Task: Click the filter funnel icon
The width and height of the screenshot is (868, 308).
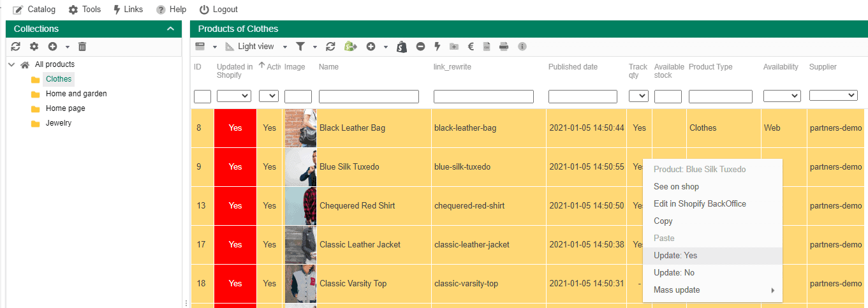Action: tap(300, 47)
